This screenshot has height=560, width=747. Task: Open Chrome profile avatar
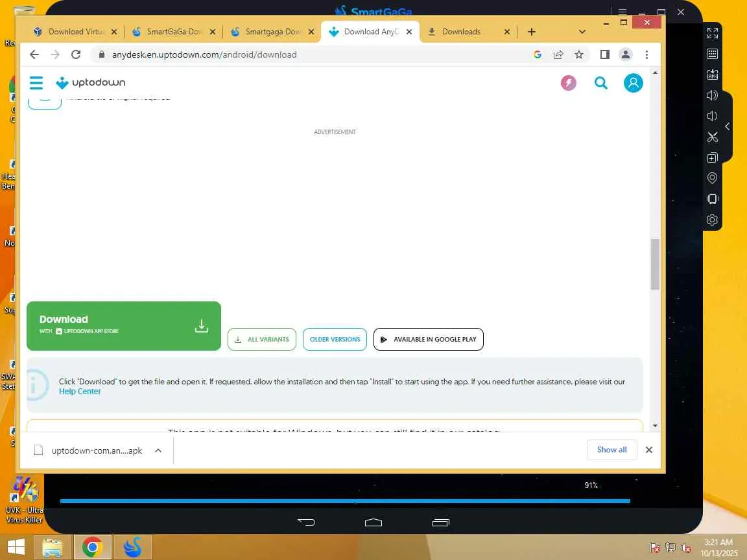[x=626, y=54]
